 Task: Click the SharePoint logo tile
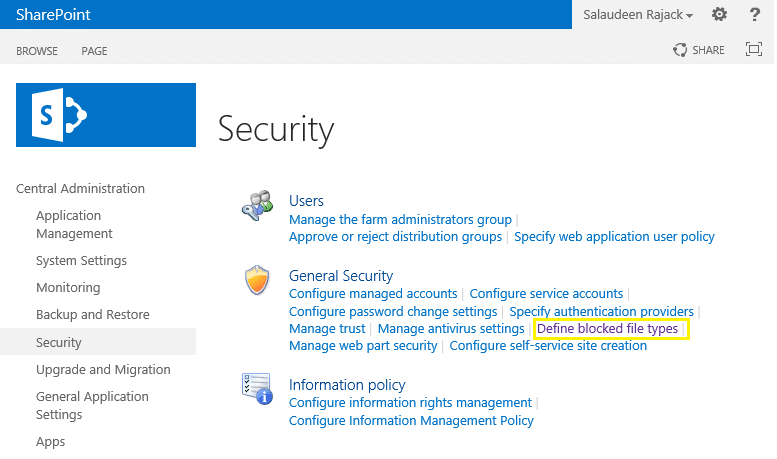tap(106, 115)
